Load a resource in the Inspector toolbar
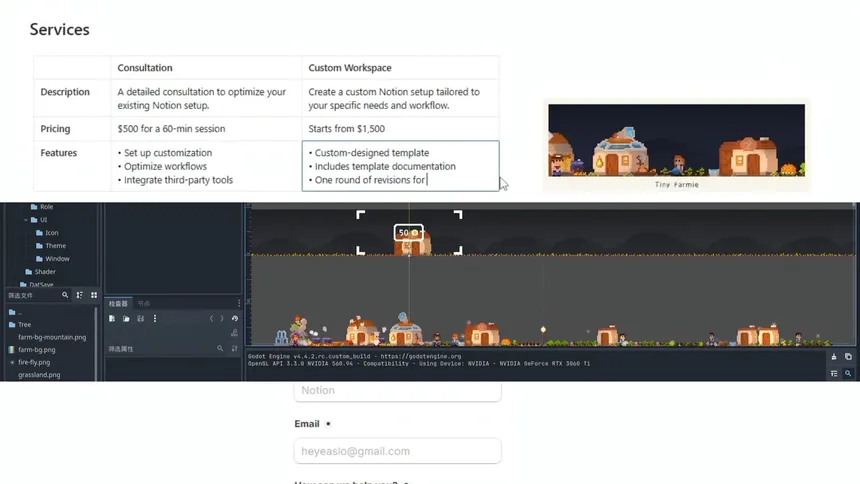Viewport: 860px width, 484px height. tap(126, 318)
